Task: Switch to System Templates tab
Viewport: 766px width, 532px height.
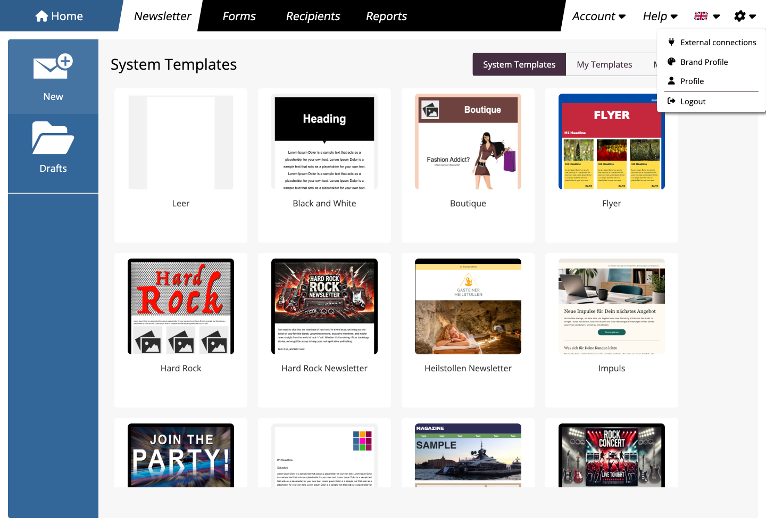Action: tap(519, 64)
